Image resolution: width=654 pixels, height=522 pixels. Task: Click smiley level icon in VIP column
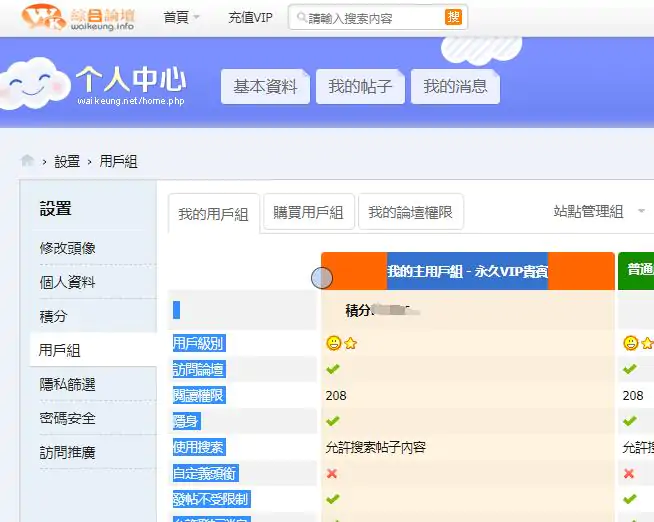(x=334, y=343)
